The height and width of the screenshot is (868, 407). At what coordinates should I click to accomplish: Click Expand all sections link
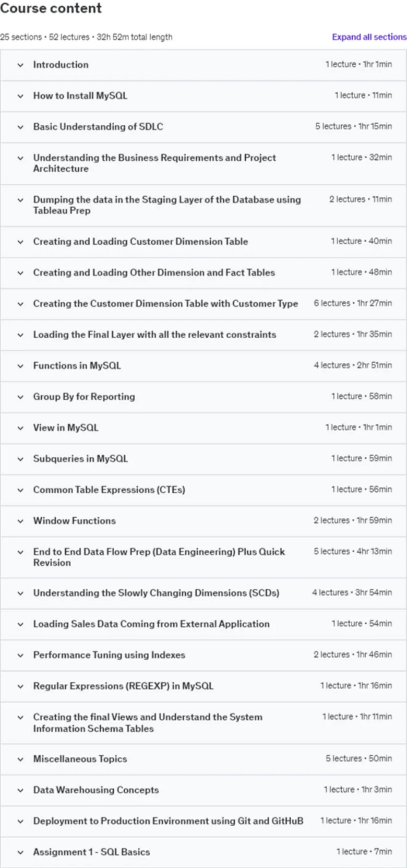pos(369,37)
